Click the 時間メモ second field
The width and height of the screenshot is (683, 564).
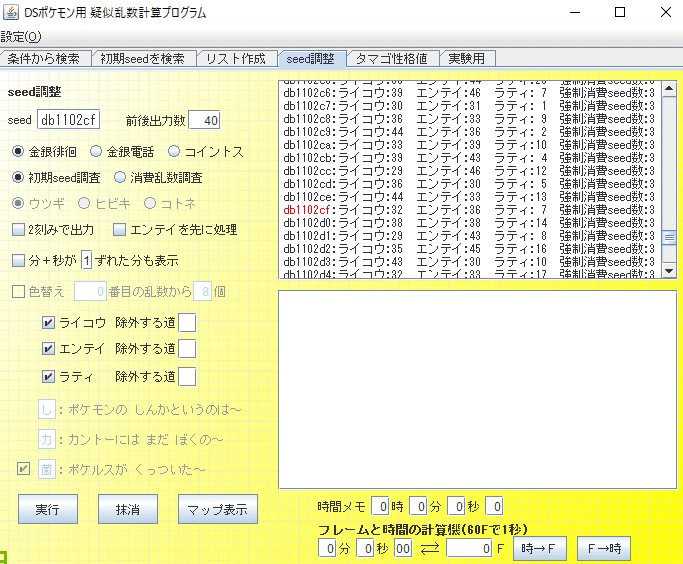456,506
